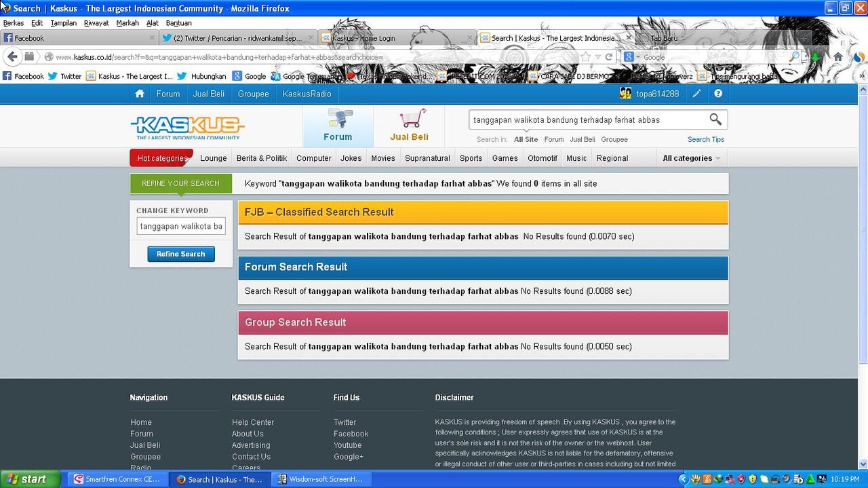Open the All categories dropdown
This screenshot has height=488, width=868.
691,158
